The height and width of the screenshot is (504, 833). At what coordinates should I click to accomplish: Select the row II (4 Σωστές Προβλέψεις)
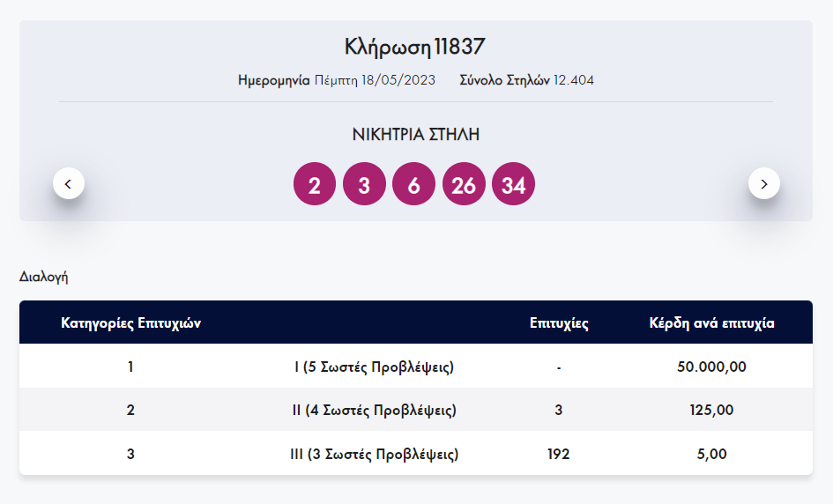(x=374, y=411)
